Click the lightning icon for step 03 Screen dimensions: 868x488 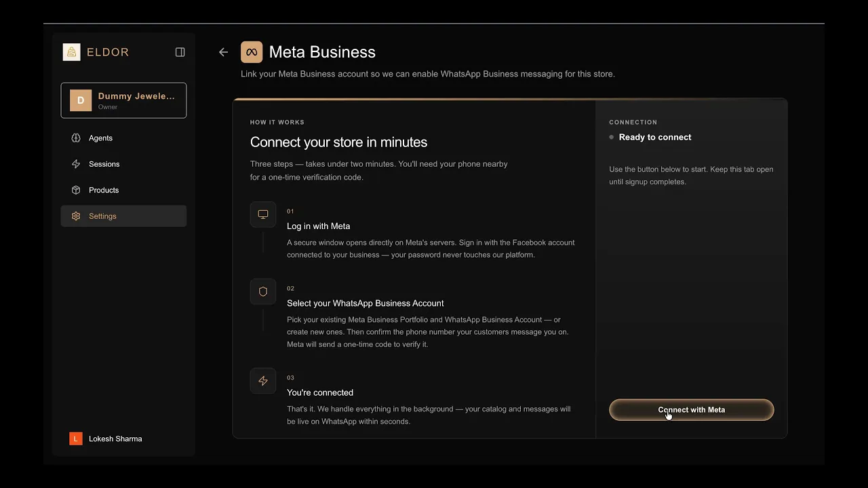[x=263, y=381]
